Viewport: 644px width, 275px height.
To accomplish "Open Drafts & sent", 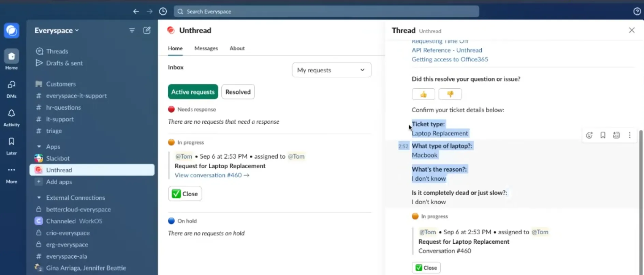I will click(x=64, y=63).
